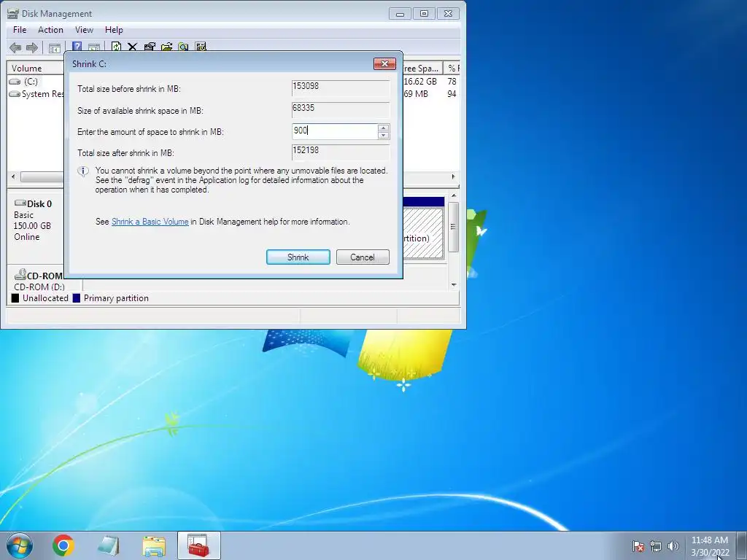Toggle the console tree pane toolbar icon

click(55, 47)
